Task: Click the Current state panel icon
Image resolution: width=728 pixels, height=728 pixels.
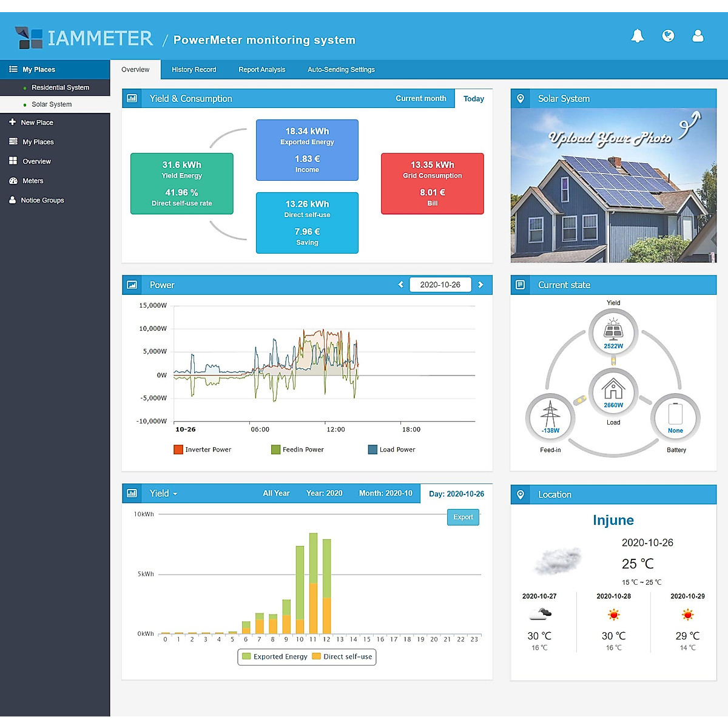Action: click(520, 285)
